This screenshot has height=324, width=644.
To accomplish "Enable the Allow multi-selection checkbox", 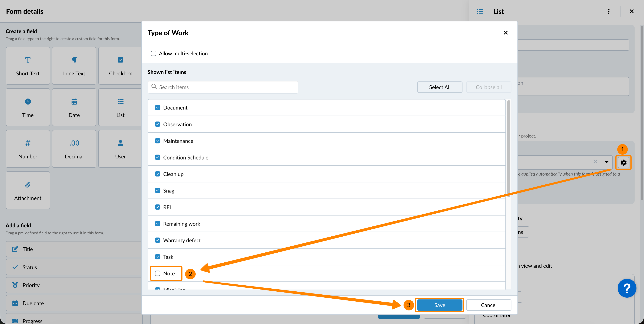I will [153, 53].
